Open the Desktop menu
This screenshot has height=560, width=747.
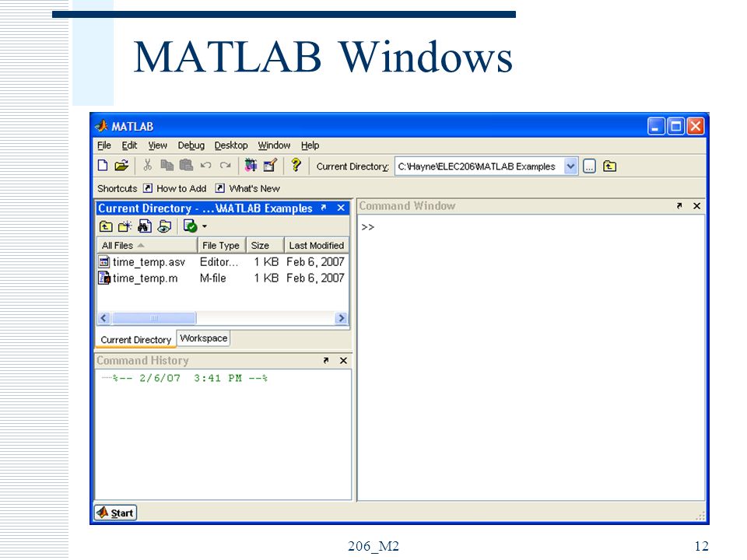click(231, 145)
